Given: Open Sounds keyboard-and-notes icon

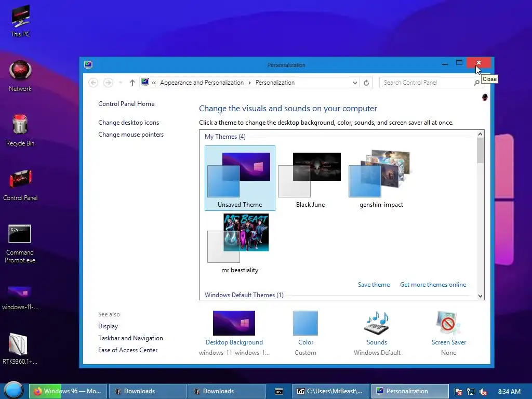Looking at the screenshot, I should click(x=377, y=323).
